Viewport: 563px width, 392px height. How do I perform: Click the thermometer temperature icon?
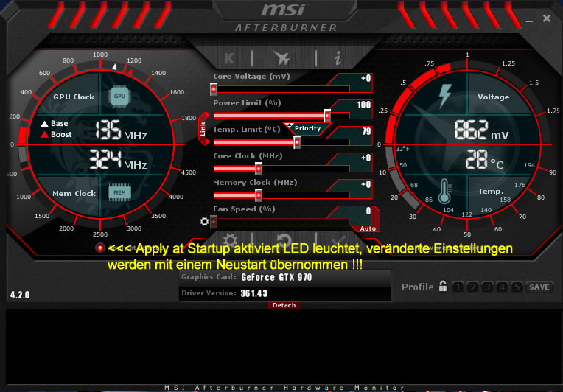[x=444, y=191]
